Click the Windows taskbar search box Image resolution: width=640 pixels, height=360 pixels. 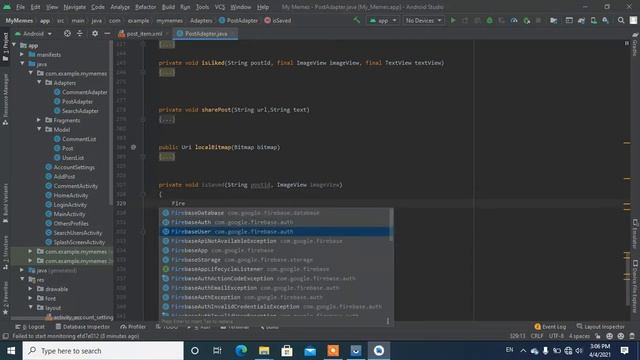tap(103, 351)
